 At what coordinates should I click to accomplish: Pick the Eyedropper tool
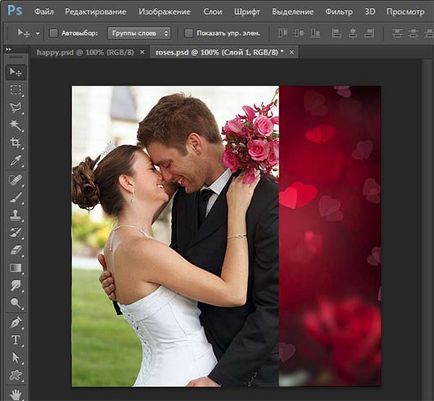pyautogui.click(x=15, y=161)
